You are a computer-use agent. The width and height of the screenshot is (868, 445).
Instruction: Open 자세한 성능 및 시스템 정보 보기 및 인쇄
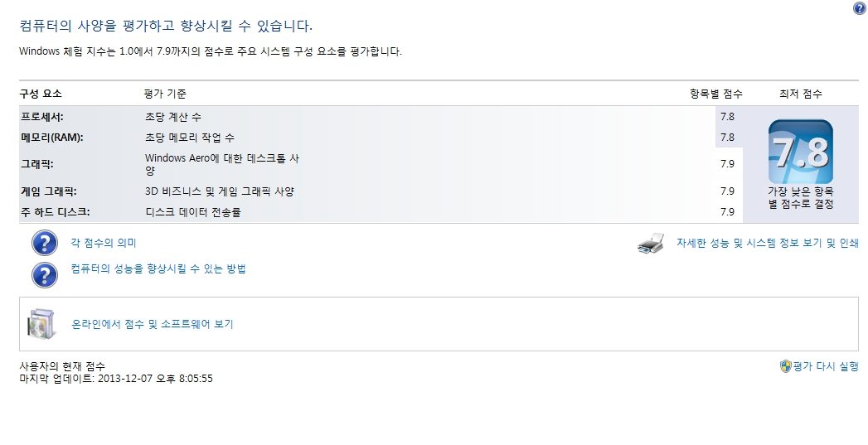(x=767, y=243)
